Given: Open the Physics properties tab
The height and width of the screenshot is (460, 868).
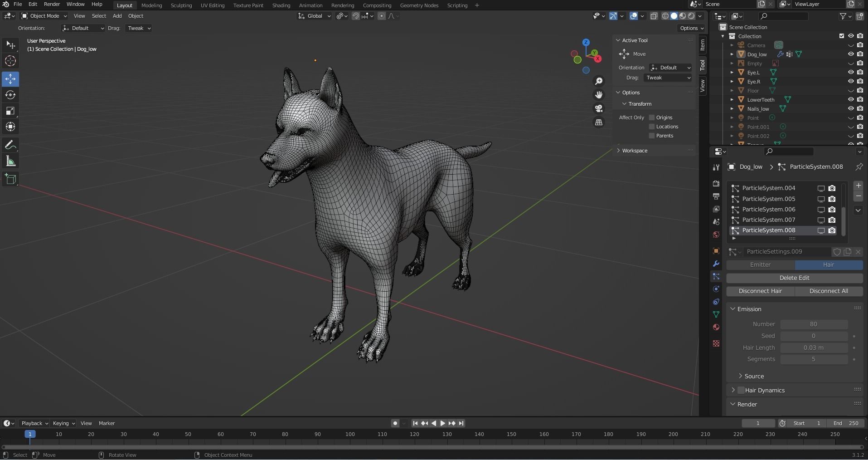Looking at the screenshot, I should pos(716,289).
